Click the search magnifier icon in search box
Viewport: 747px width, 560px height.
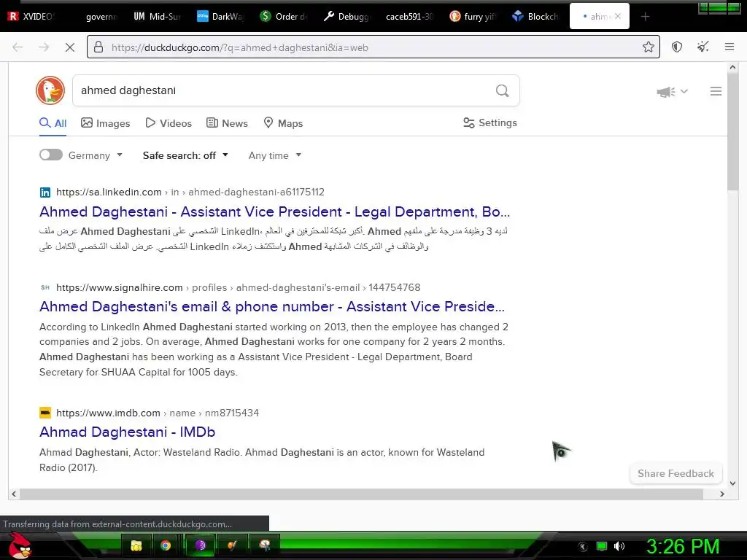click(x=502, y=90)
